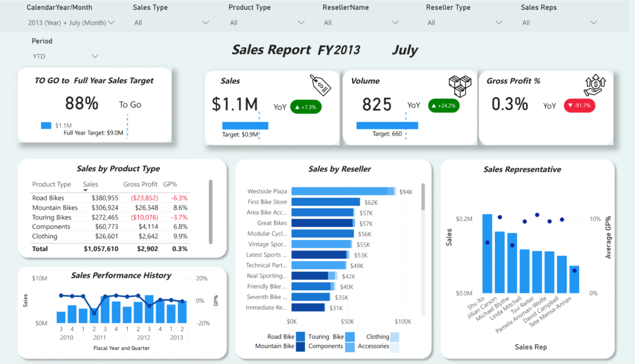Select Shu Ito's sales bar
Image resolution: width=635 pixels, height=364 pixels.
(x=487, y=254)
